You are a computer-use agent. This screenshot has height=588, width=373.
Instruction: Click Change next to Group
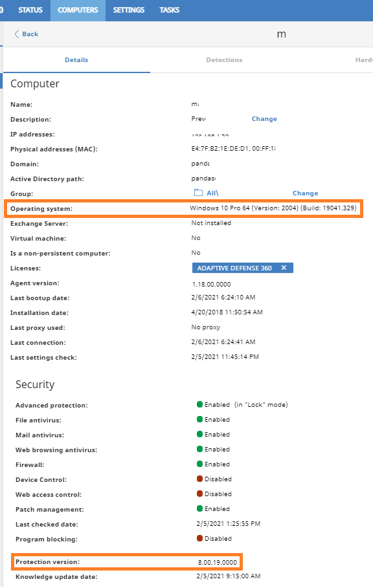[x=305, y=193]
